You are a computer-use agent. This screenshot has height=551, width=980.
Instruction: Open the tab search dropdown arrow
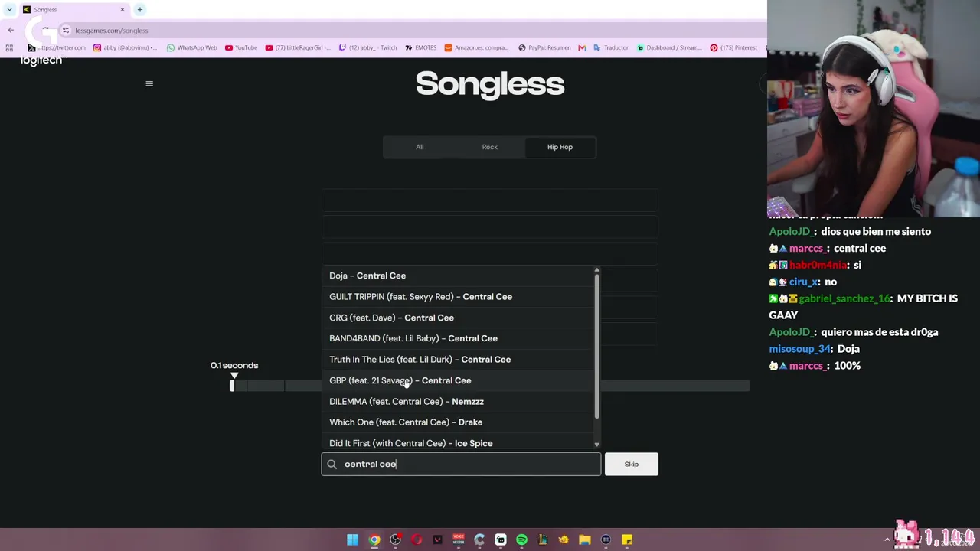pyautogui.click(x=9, y=9)
